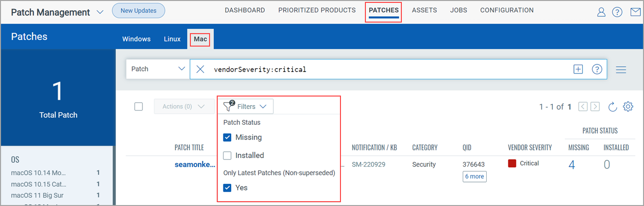This screenshot has height=206, width=644.
Task: Click the red Critical severity swatch
Action: [x=512, y=164]
